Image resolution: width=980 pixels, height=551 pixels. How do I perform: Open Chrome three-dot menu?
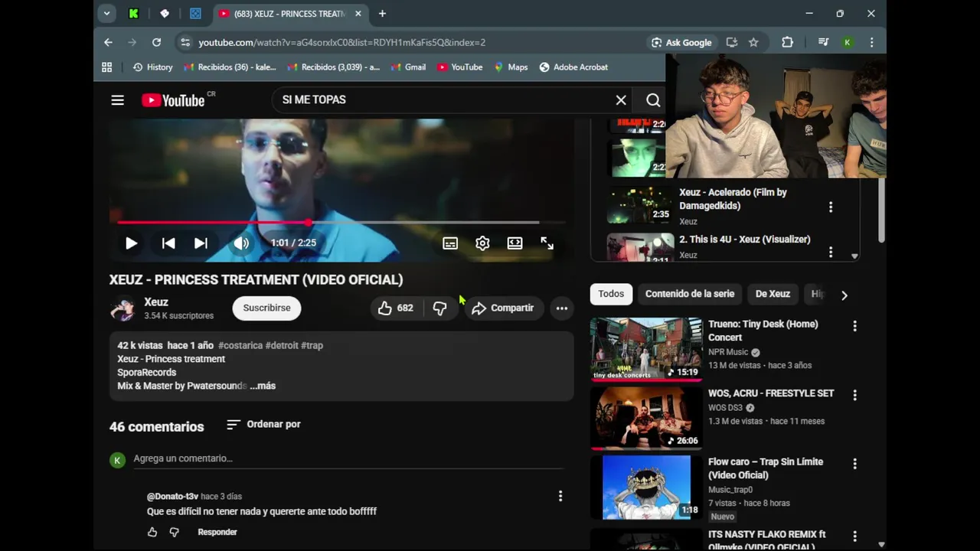click(871, 42)
